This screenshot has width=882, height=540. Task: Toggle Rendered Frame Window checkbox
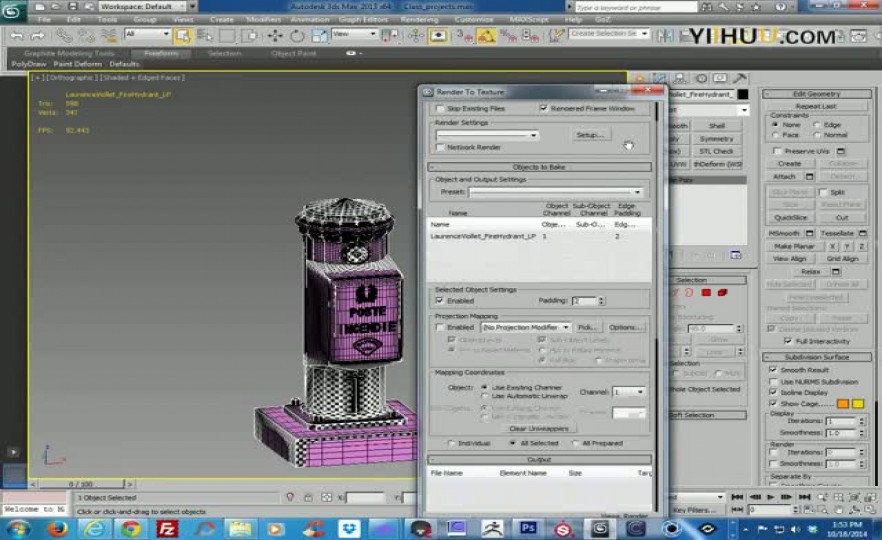click(x=543, y=108)
